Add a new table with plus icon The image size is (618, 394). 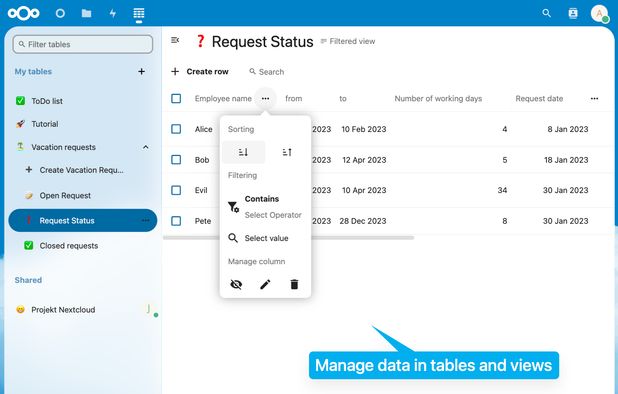point(141,71)
